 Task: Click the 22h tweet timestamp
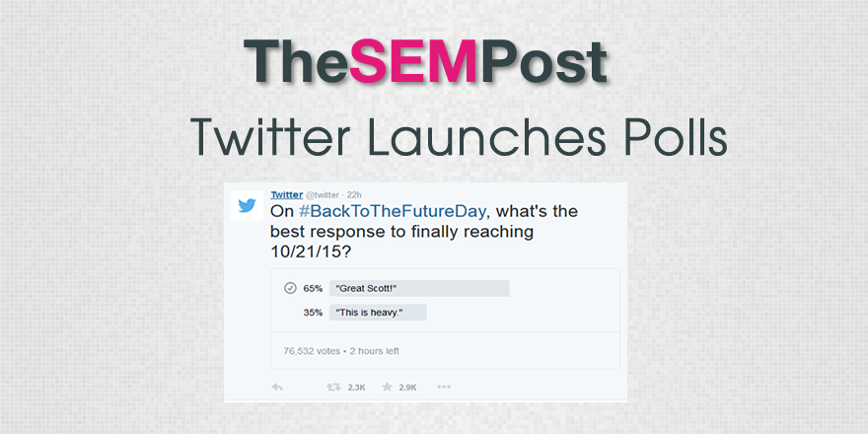coord(355,195)
